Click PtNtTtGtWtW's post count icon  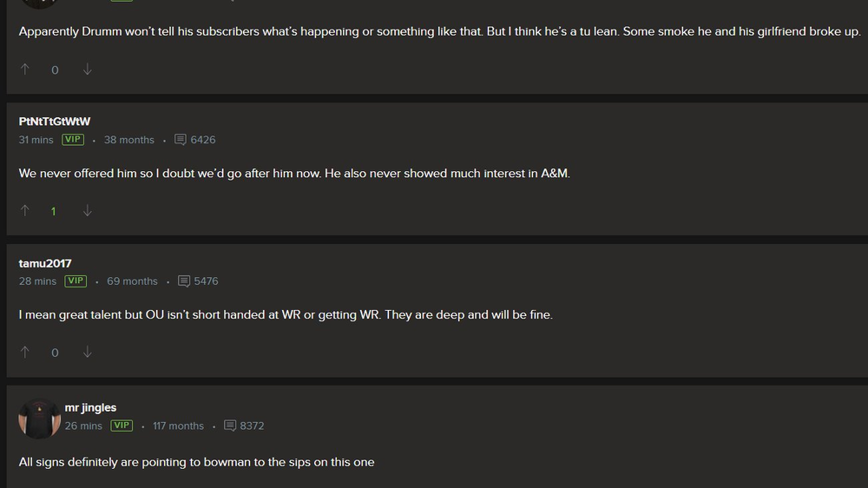[x=181, y=140]
